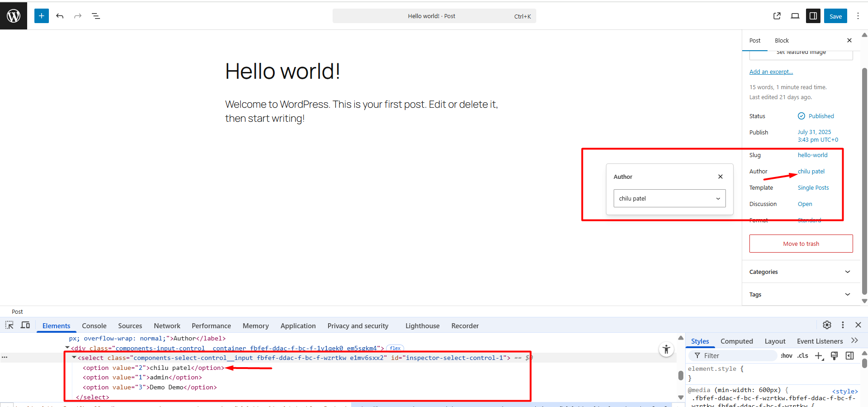Switch to the Post sidebar tab

755,40
